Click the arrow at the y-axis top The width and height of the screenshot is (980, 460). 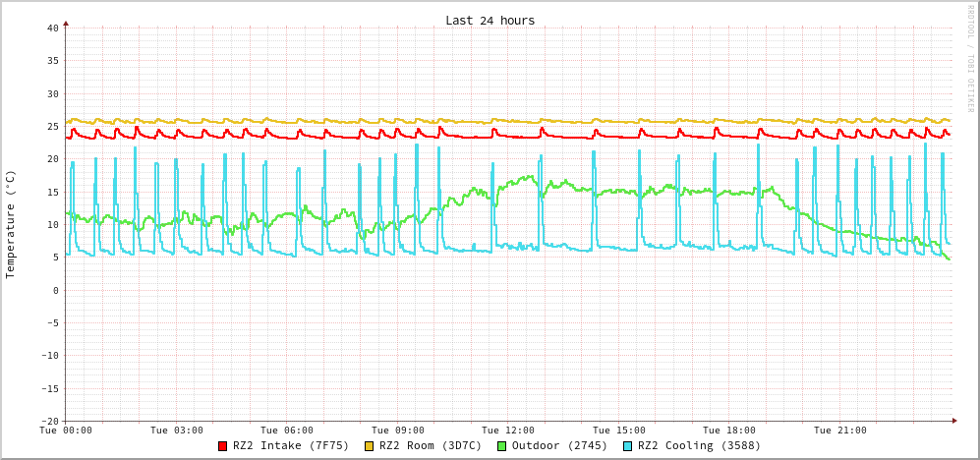[66, 22]
